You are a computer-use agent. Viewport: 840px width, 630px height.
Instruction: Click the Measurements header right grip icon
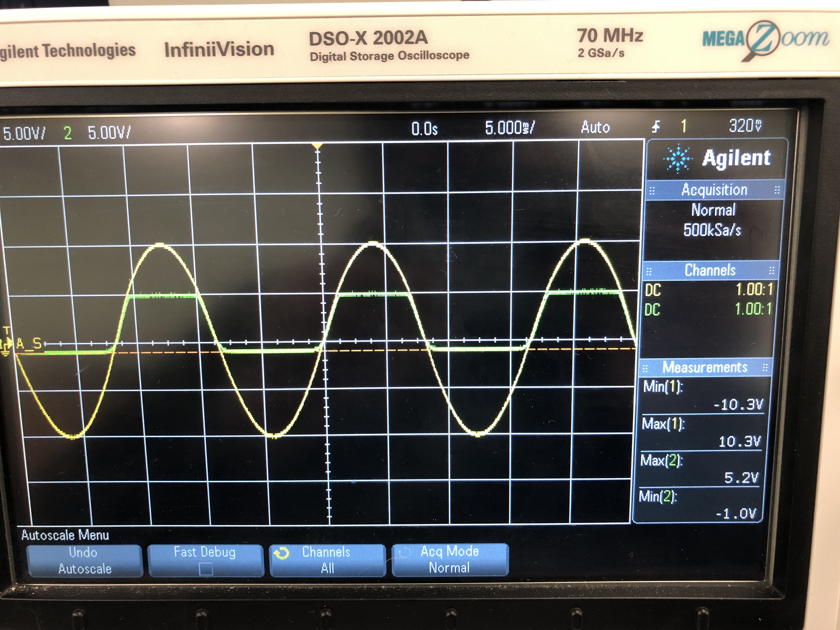point(765,367)
